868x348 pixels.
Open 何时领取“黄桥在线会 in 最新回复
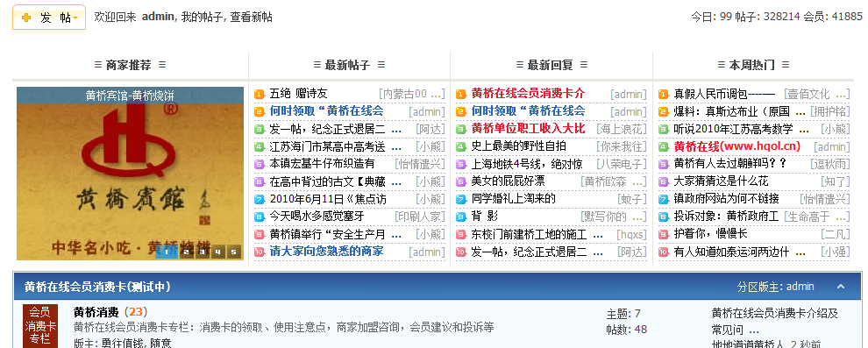pos(528,110)
